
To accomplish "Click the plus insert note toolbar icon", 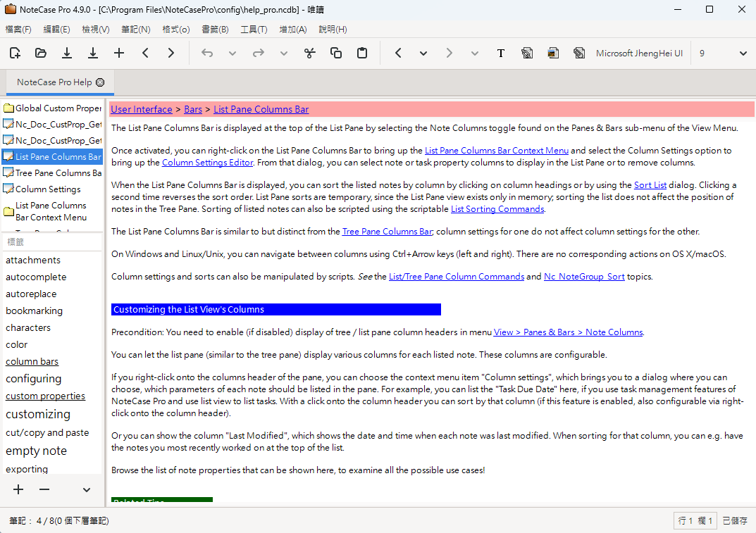I will (119, 53).
